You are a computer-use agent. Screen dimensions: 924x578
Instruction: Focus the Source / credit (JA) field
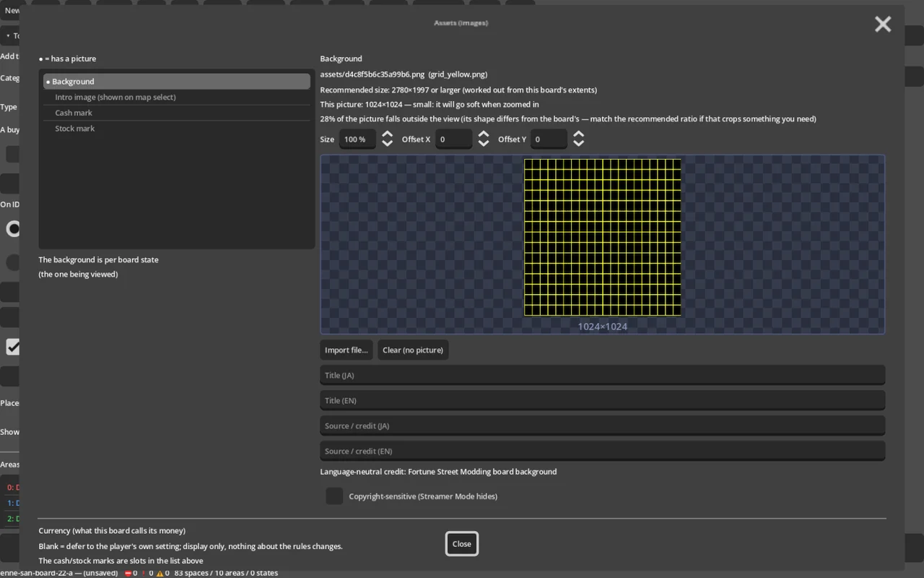tap(603, 426)
